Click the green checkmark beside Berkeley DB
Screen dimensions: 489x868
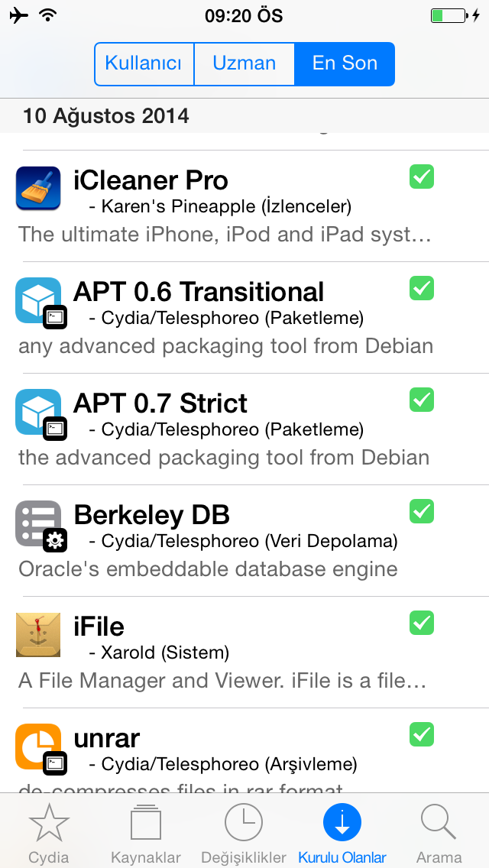tap(422, 511)
